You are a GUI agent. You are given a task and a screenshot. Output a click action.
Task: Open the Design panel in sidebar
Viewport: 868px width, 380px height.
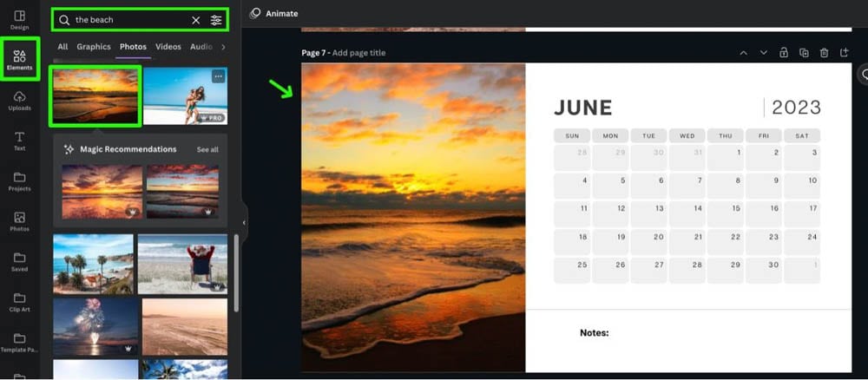click(19, 20)
